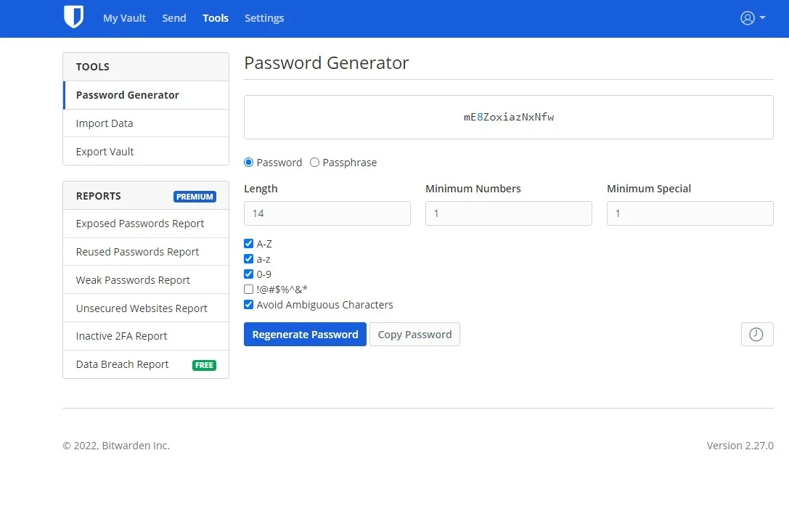Uncheck the 0-9 digits option

(248, 274)
